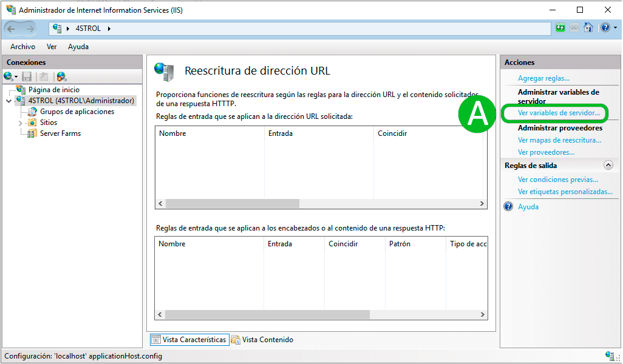
Task: Click the Forward navigation arrow
Action: [30, 29]
